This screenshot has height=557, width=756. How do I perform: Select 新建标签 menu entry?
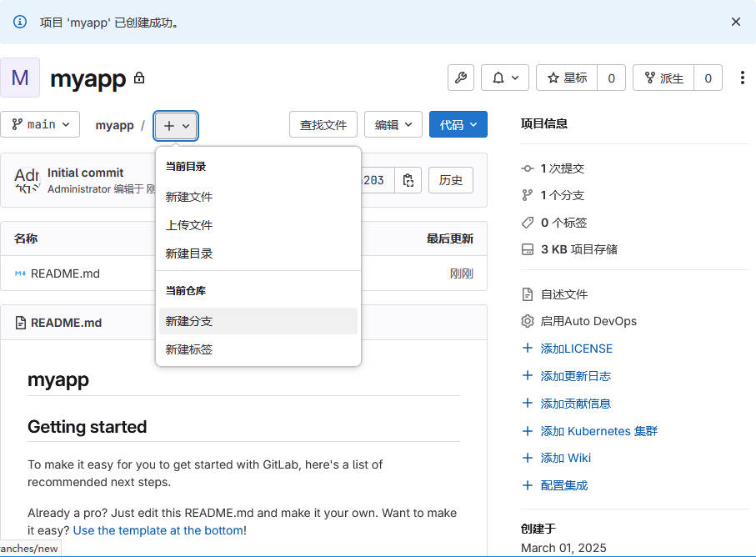pos(189,349)
